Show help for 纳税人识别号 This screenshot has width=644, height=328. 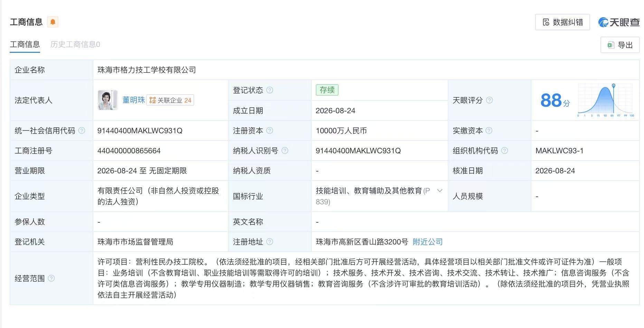pyautogui.click(x=285, y=151)
